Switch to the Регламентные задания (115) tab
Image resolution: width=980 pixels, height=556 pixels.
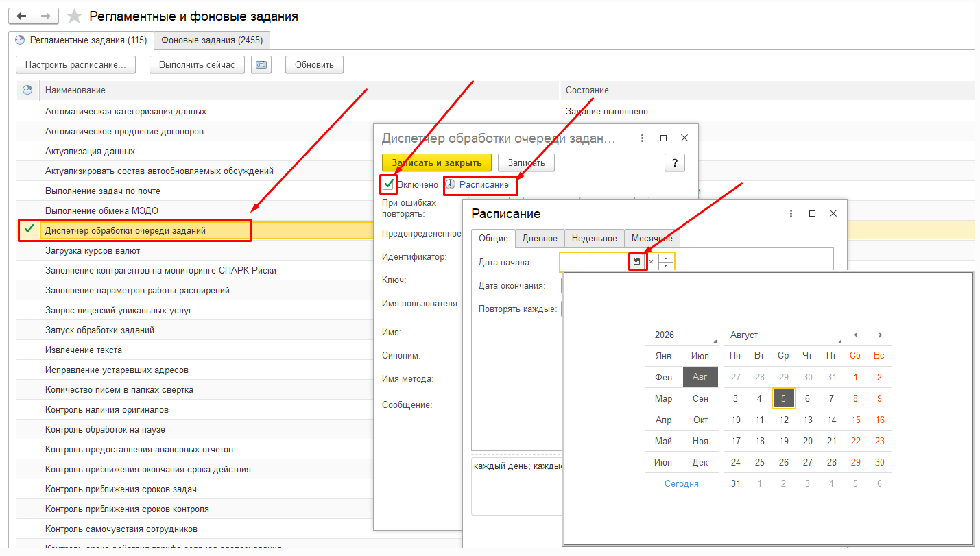click(81, 40)
